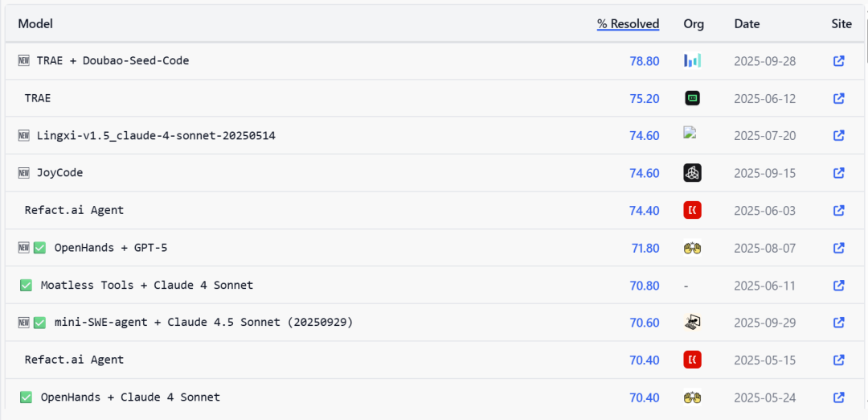Open site link for Refact.ai Agent 70.40 row

(838, 360)
